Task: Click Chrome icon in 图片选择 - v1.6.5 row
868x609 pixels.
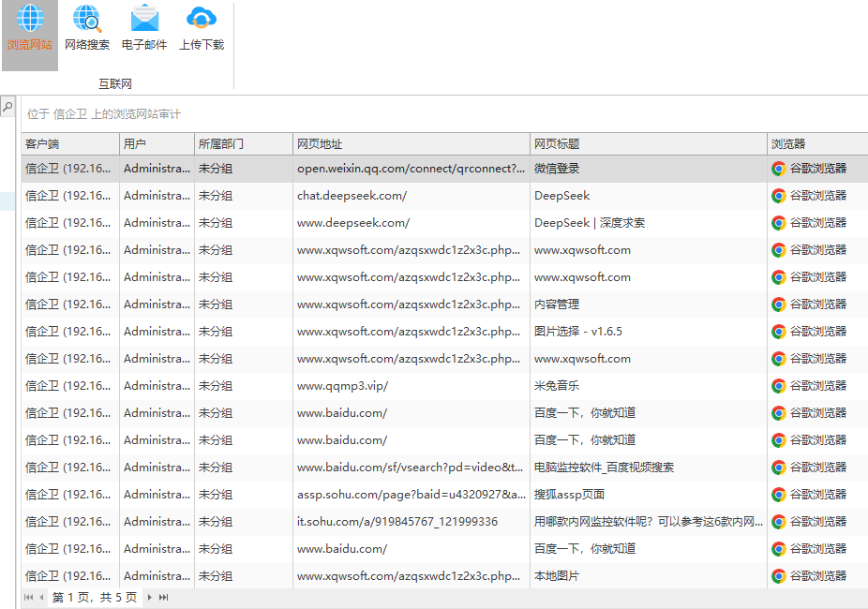Action: pyautogui.click(x=778, y=332)
